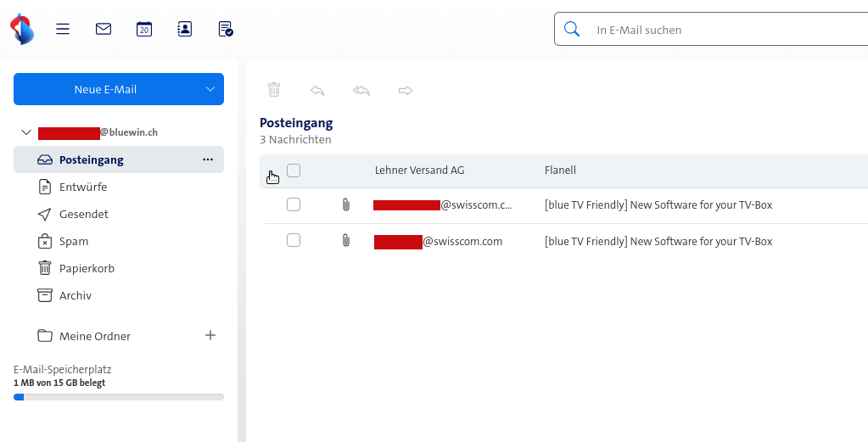Open the contacts address book icon
Viewport: 868px width, 442px height.
tap(184, 29)
